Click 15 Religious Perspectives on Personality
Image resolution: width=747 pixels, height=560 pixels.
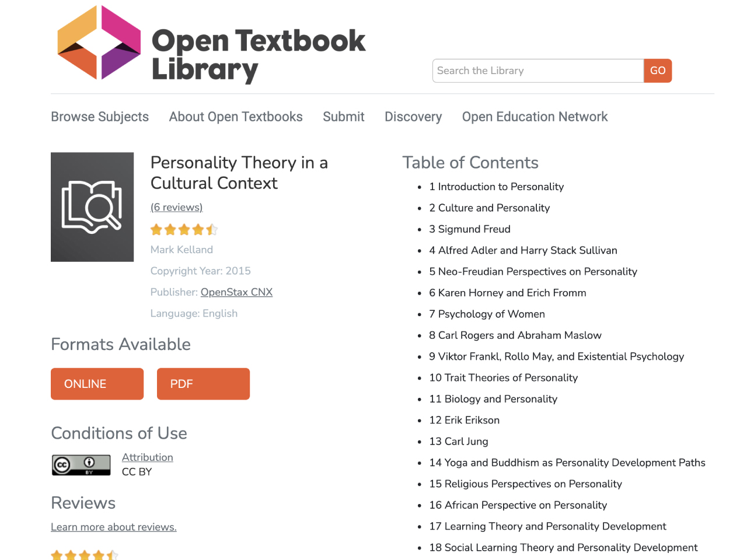tap(525, 484)
